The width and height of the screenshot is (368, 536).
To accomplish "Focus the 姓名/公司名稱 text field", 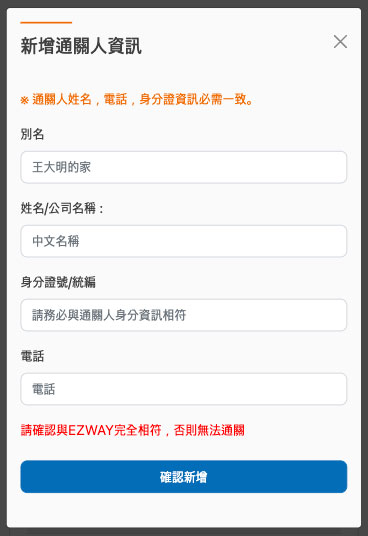I will [x=184, y=241].
